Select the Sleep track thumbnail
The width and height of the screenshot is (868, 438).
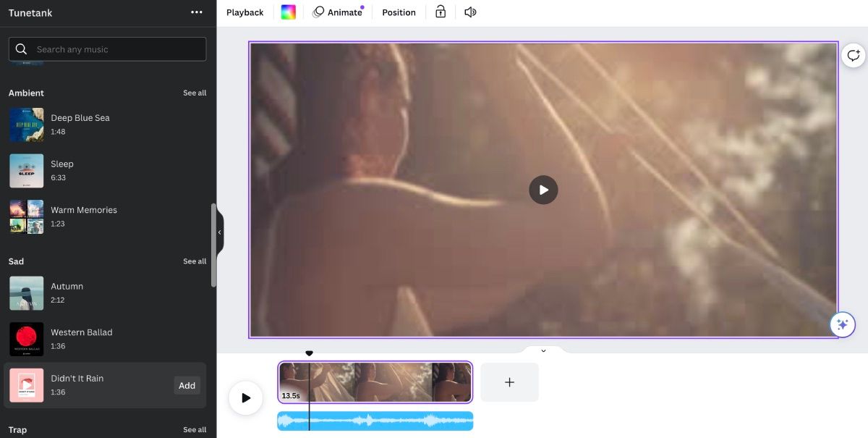pyautogui.click(x=26, y=170)
